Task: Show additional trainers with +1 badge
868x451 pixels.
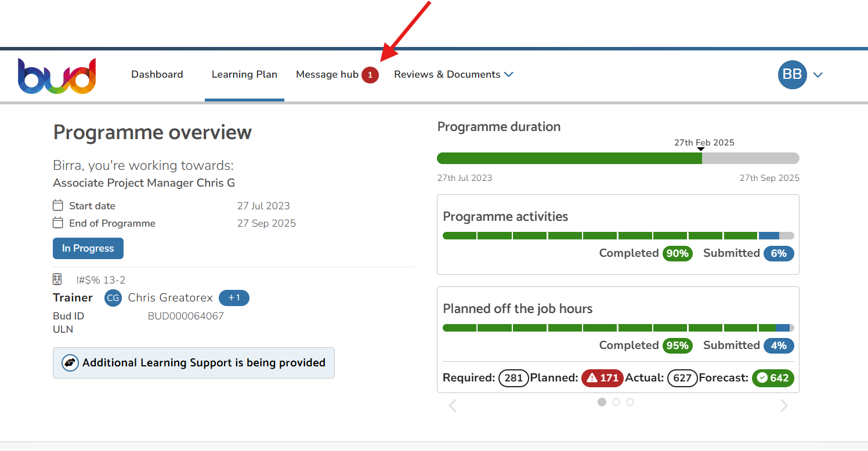Action: click(x=234, y=298)
